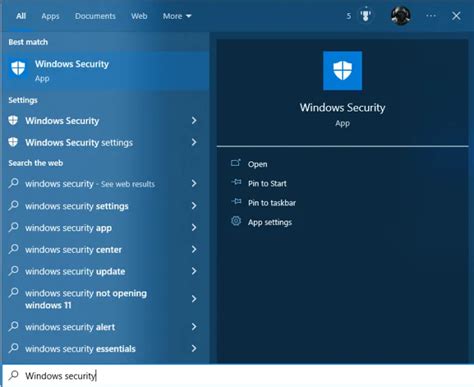The width and height of the screenshot is (474, 387).
Task: Click the App settings gear icon
Action: (236, 221)
